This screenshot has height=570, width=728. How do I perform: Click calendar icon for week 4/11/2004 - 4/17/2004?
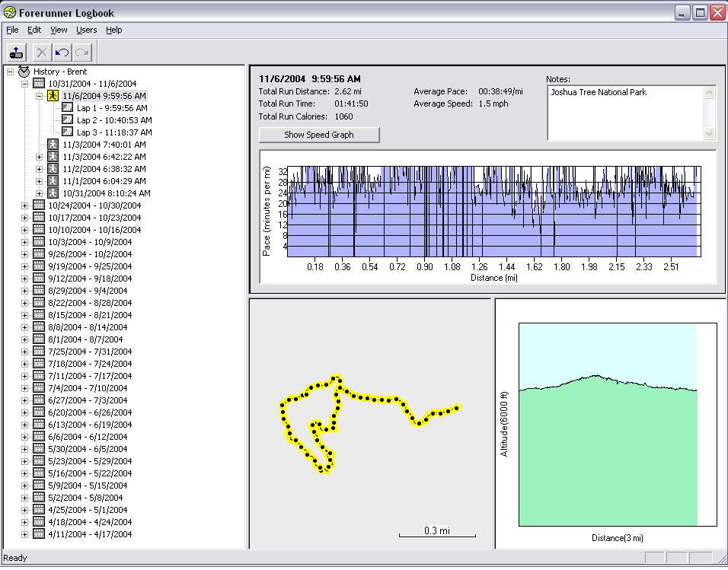coord(39,533)
